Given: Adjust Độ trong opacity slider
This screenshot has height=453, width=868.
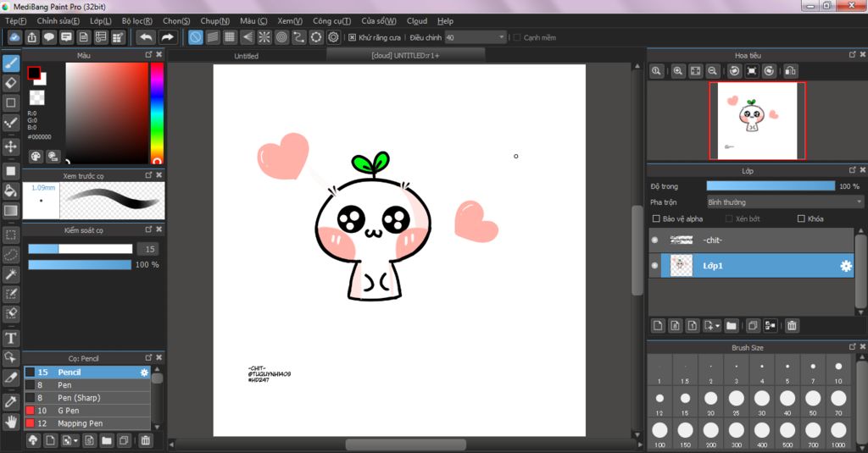Looking at the screenshot, I should [x=771, y=186].
